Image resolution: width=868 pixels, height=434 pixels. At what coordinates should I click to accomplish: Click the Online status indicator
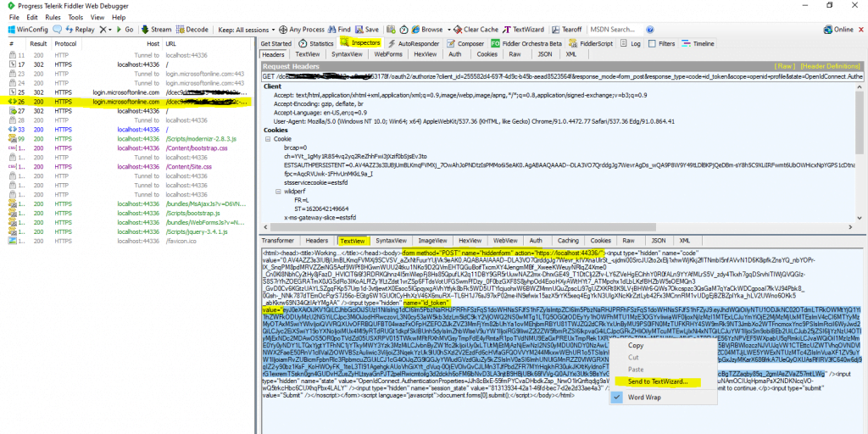click(x=839, y=30)
